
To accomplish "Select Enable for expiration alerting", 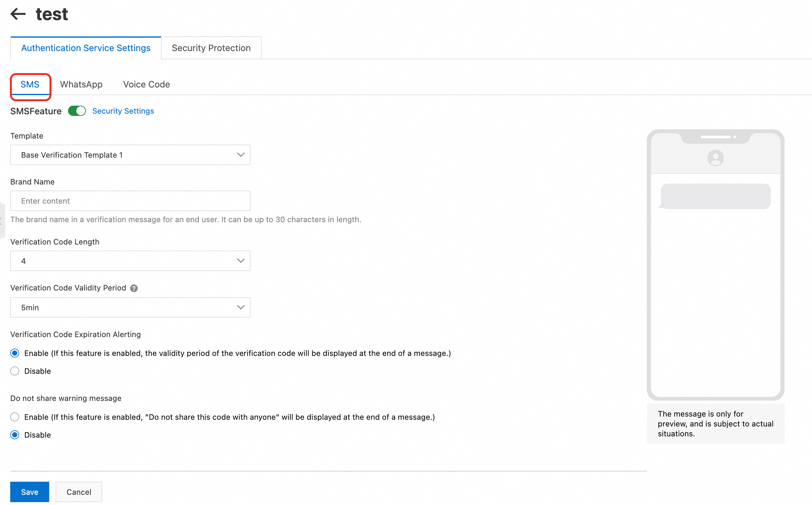I will pos(15,353).
